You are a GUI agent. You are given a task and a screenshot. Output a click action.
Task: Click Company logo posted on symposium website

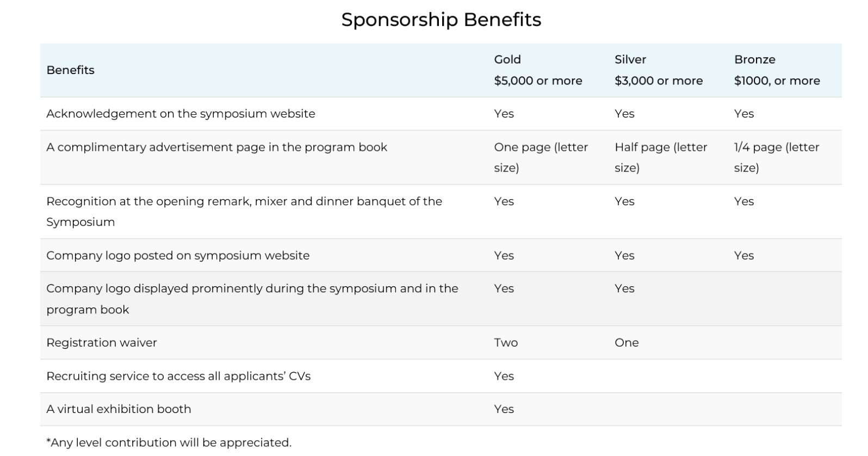coord(178,255)
